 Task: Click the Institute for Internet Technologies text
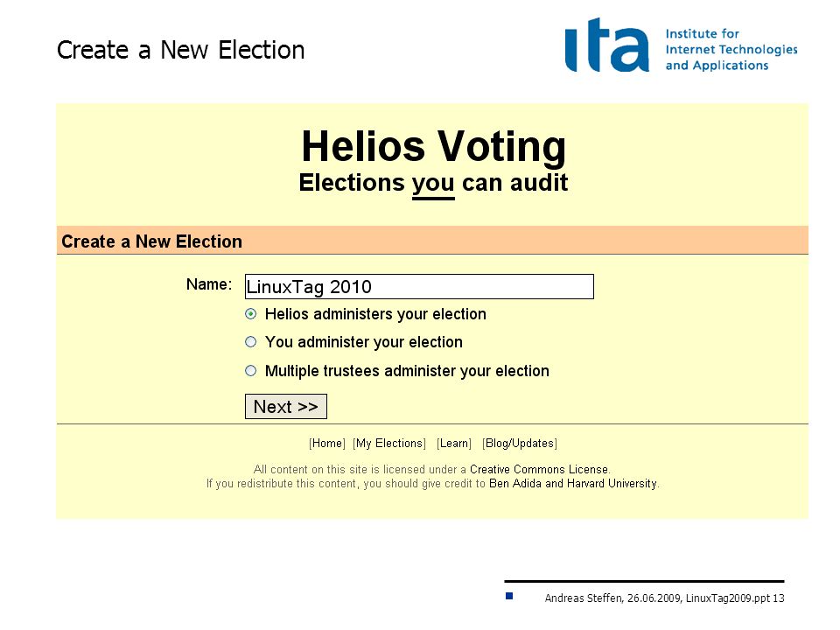[731, 49]
